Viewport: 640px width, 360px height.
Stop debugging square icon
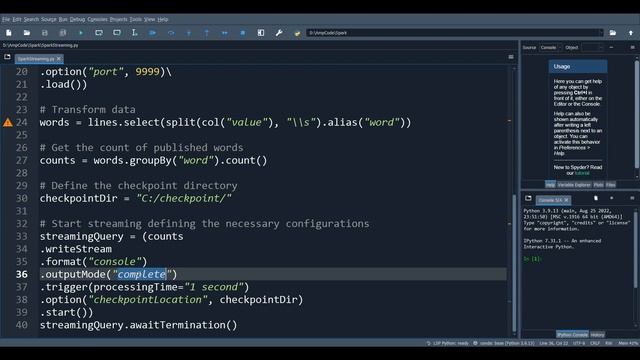242,33
